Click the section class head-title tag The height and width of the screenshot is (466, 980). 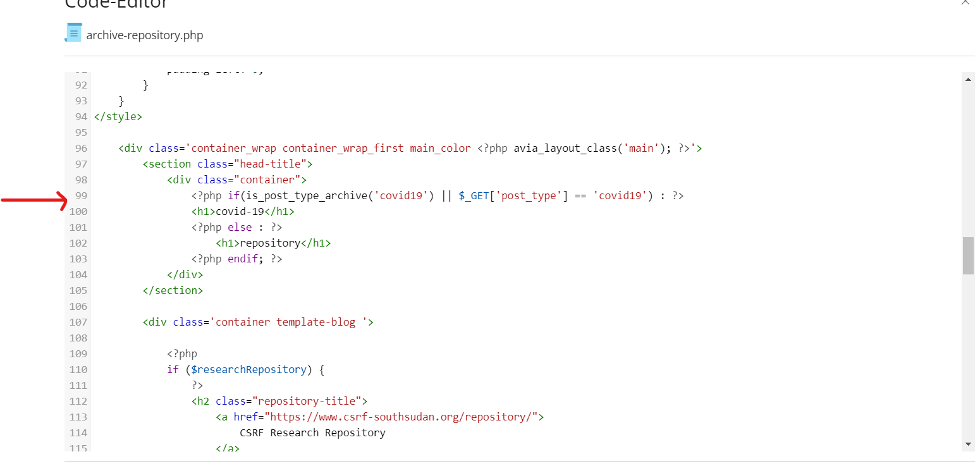pyautogui.click(x=228, y=164)
